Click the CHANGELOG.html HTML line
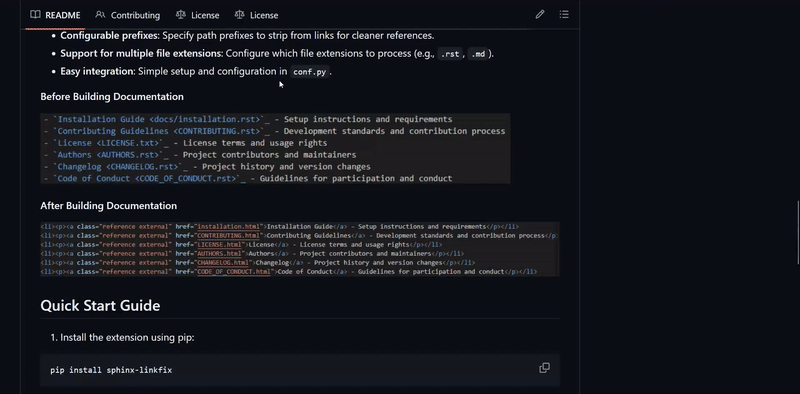This screenshot has height=394, width=800. [x=258, y=263]
